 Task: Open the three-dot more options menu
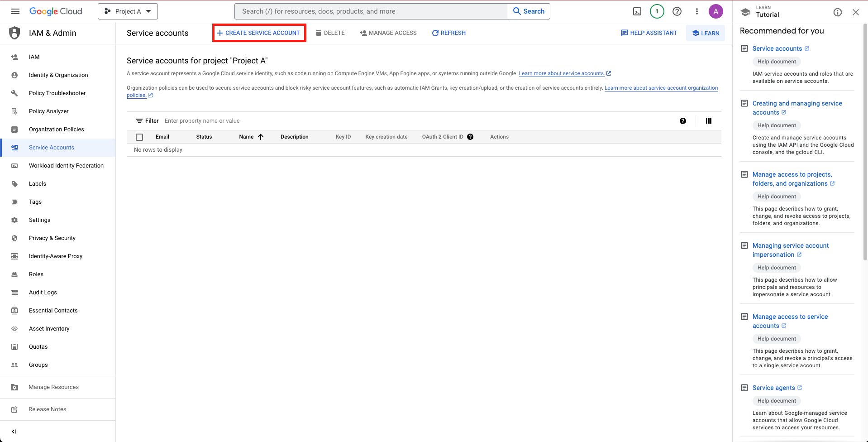(697, 11)
